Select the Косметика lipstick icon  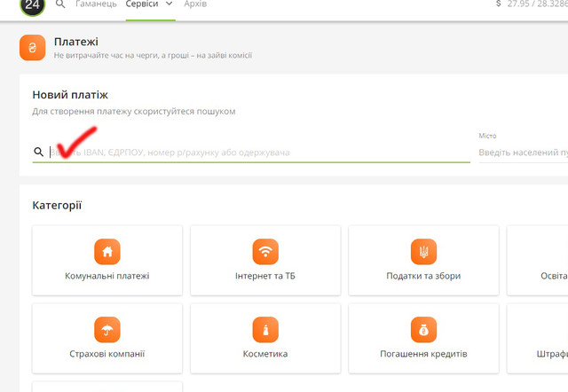(265, 330)
